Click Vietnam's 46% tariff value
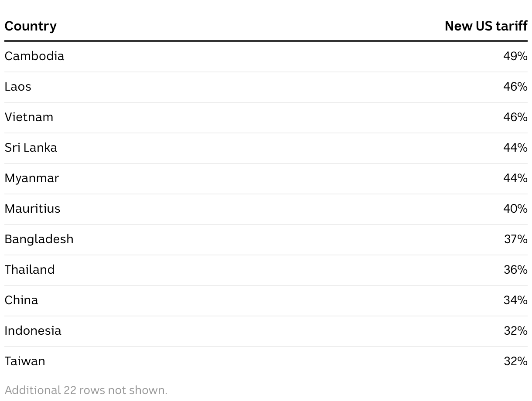This screenshot has width=532, height=401. click(x=515, y=117)
